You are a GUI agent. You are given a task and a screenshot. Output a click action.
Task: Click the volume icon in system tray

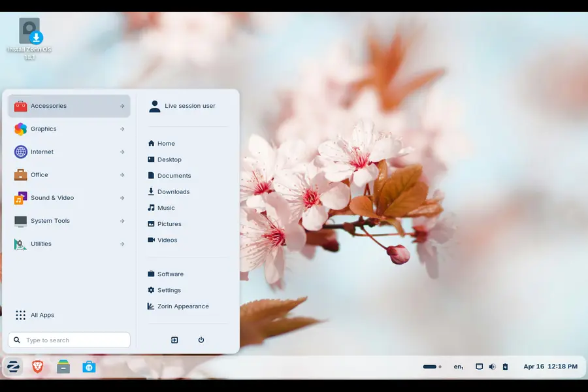[x=493, y=367]
